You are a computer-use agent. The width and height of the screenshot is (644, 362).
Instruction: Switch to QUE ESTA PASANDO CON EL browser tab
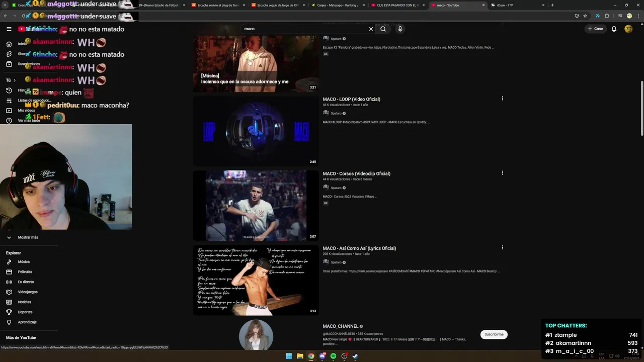[x=397, y=5]
